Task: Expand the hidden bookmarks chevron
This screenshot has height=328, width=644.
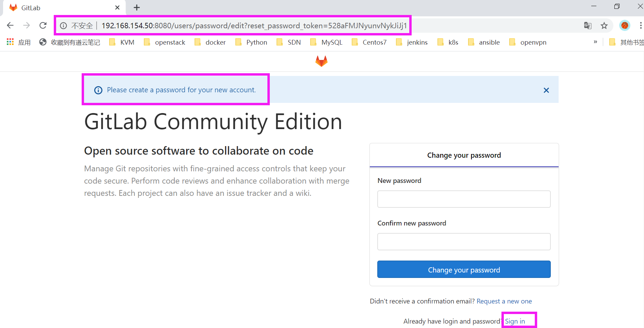Action: [595, 42]
